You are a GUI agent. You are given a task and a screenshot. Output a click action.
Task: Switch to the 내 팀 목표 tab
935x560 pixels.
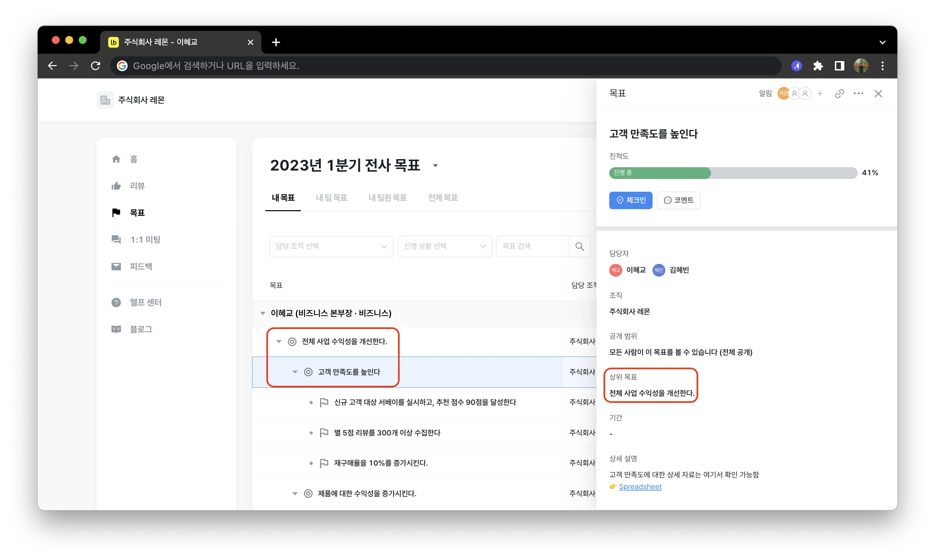coord(331,198)
